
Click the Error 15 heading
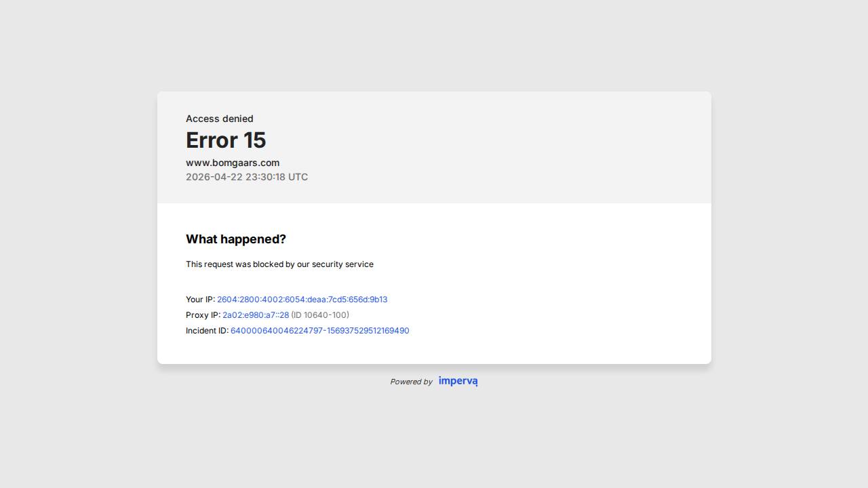click(x=226, y=140)
